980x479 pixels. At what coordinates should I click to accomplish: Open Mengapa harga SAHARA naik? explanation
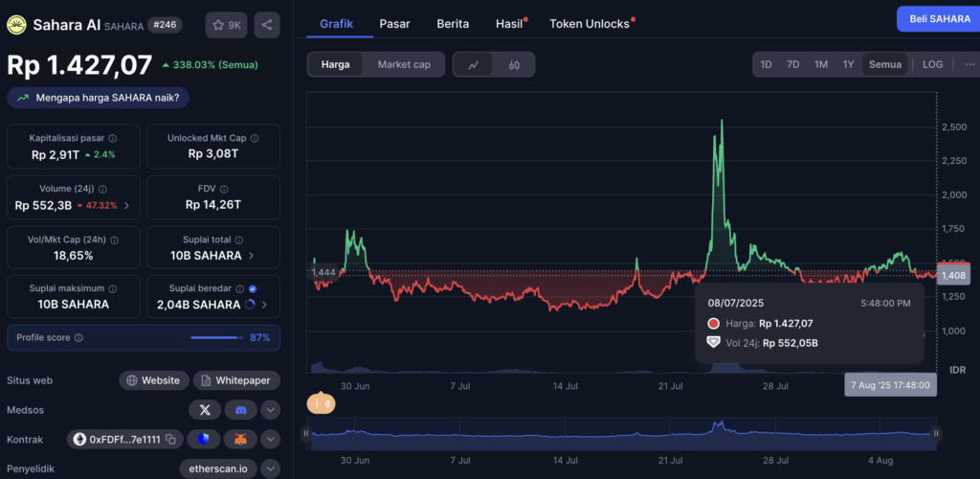click(99, 98)
